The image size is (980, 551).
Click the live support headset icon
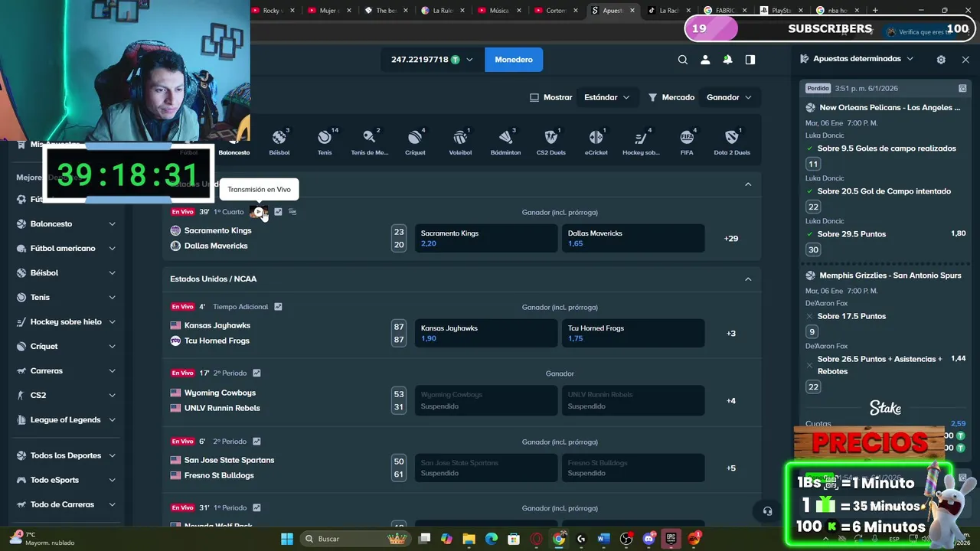[767, 511]
